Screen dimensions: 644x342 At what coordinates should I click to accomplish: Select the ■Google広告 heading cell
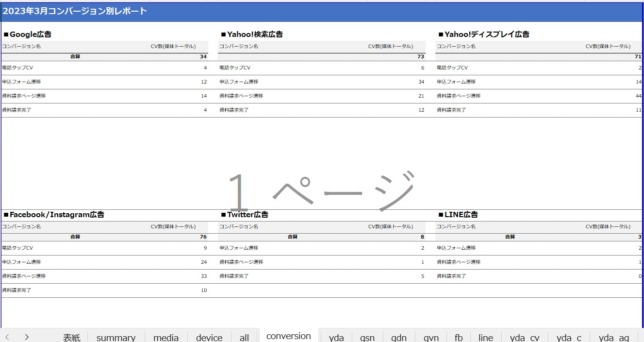(28, 34)
